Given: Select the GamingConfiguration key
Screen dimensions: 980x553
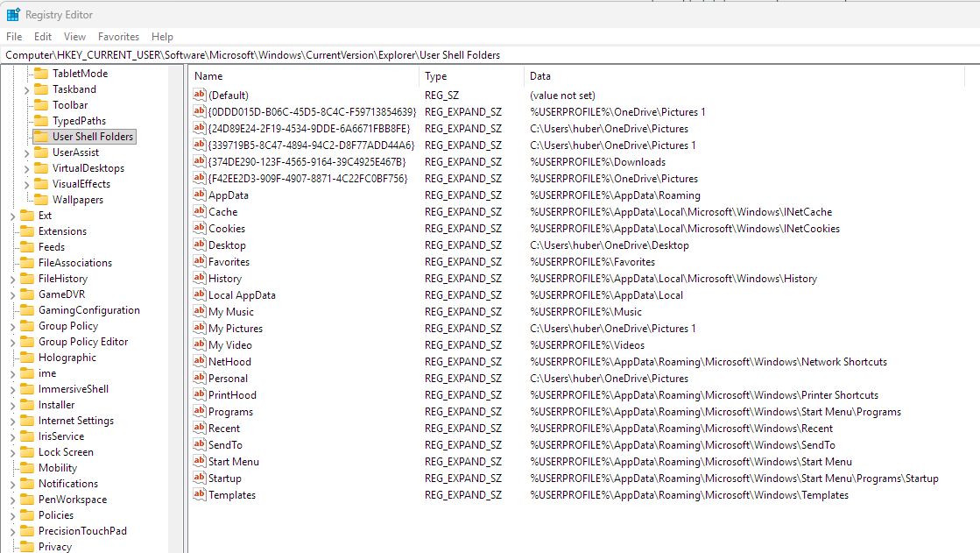Looking at the screenshot, I should click(x=88, y=309).
